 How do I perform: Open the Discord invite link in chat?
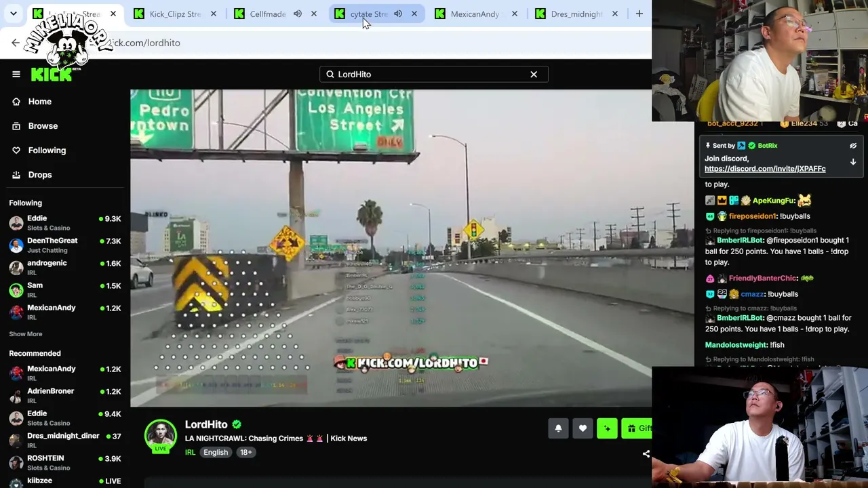pos(765,169)
